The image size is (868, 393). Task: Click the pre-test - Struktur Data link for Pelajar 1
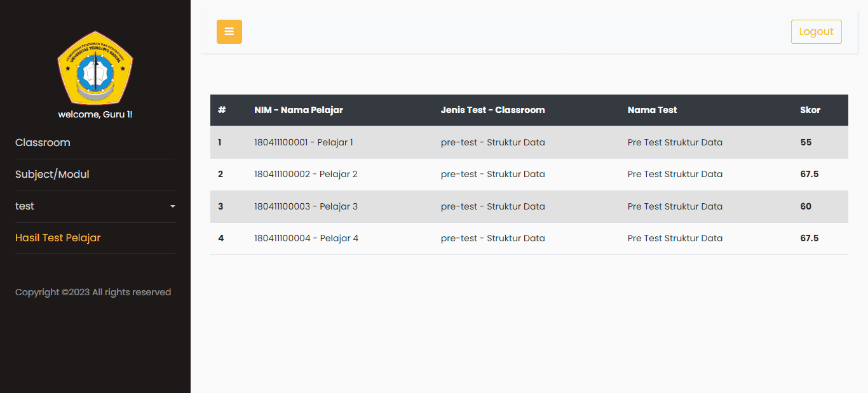click(x=493, y=142)
